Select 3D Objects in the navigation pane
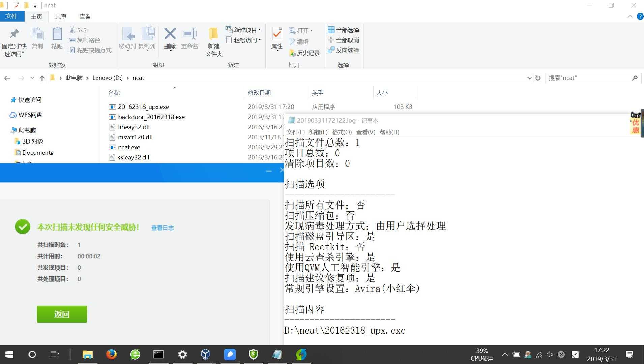The height and width of the screenshot is (364, 644). (32, 141)
